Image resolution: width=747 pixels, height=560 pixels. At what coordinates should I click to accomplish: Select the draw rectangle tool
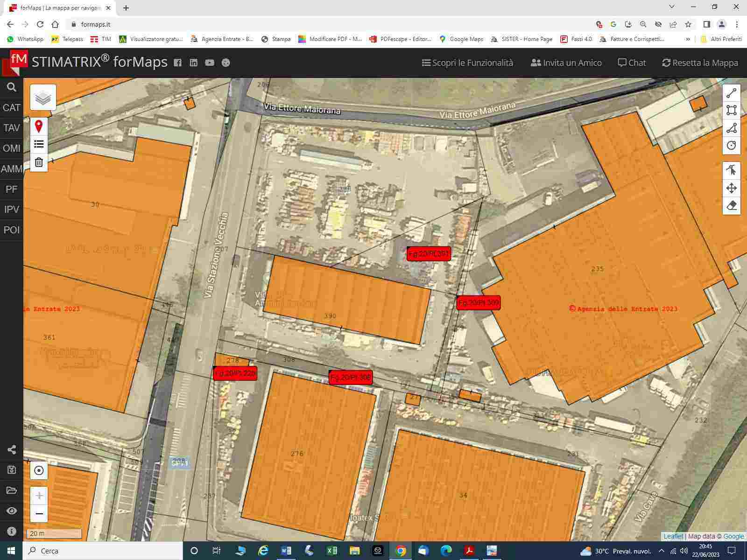point(731,111)
